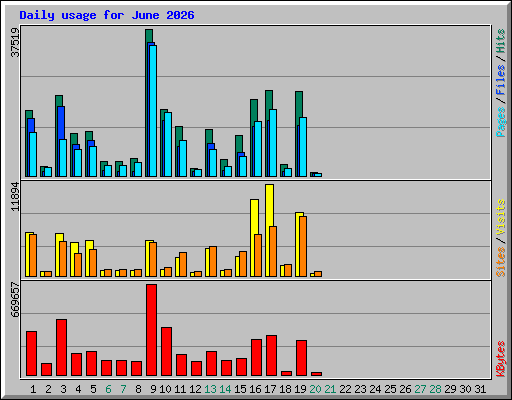Click day 9 on the x-axis
The width and height of the screenshot is (512, 400).
click(x=153, y=389)
